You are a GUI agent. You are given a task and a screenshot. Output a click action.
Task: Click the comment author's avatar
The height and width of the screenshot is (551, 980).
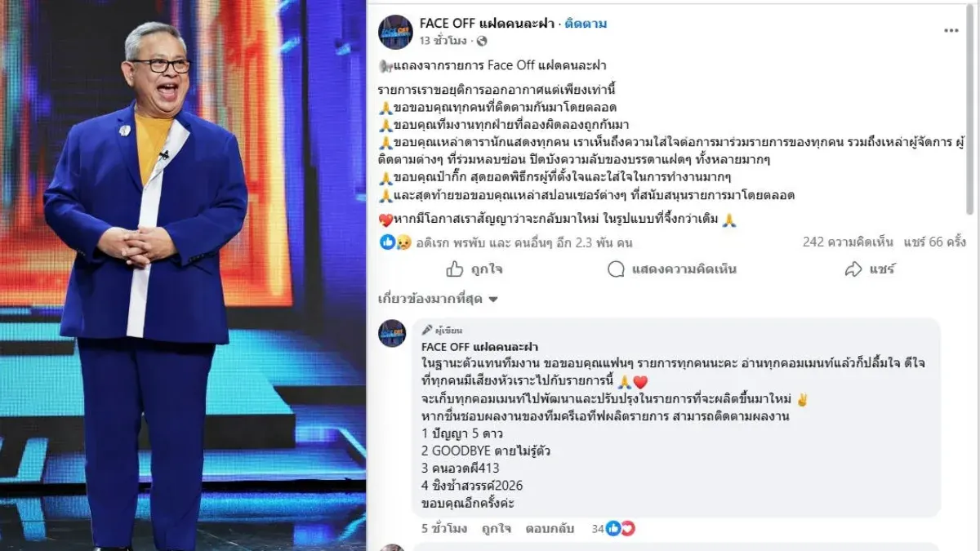pyautogui.click(x=392, y=333)
